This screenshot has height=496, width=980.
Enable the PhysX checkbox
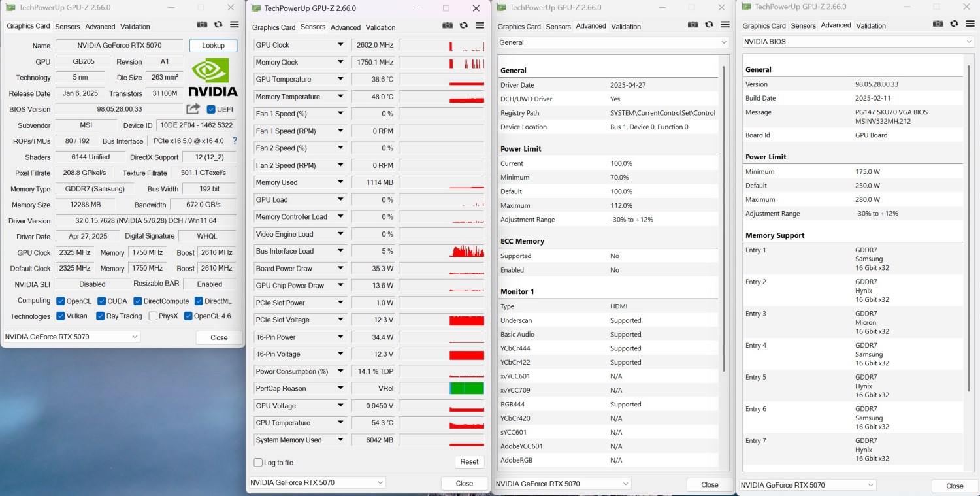pos(153,316)
